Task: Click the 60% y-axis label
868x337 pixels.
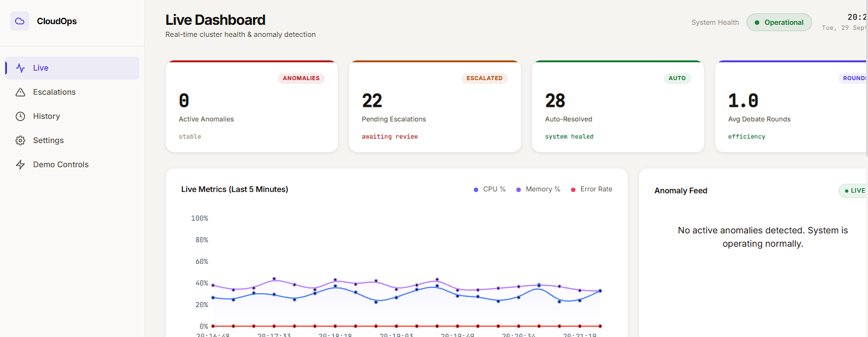Action: [x=202, y=261]
